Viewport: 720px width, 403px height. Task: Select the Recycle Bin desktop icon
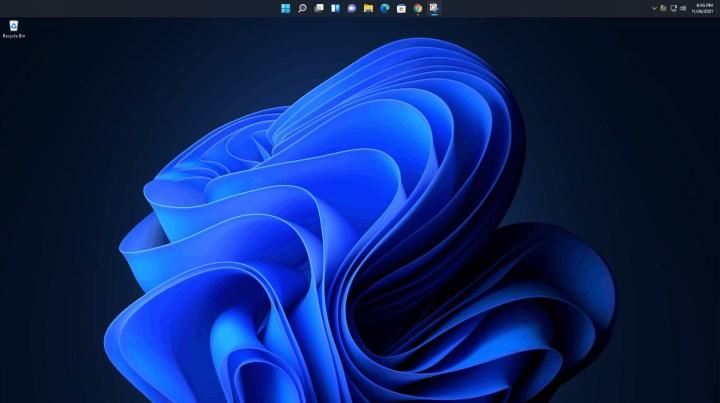(14, 25)
